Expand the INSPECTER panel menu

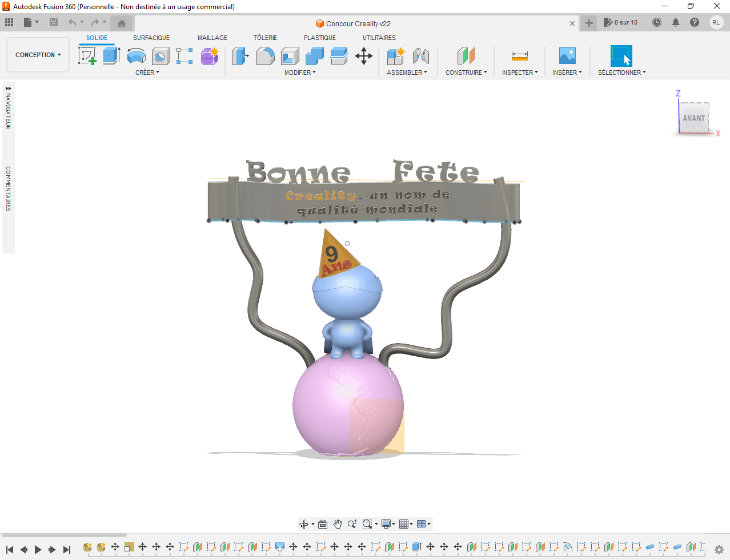point(520,72)
